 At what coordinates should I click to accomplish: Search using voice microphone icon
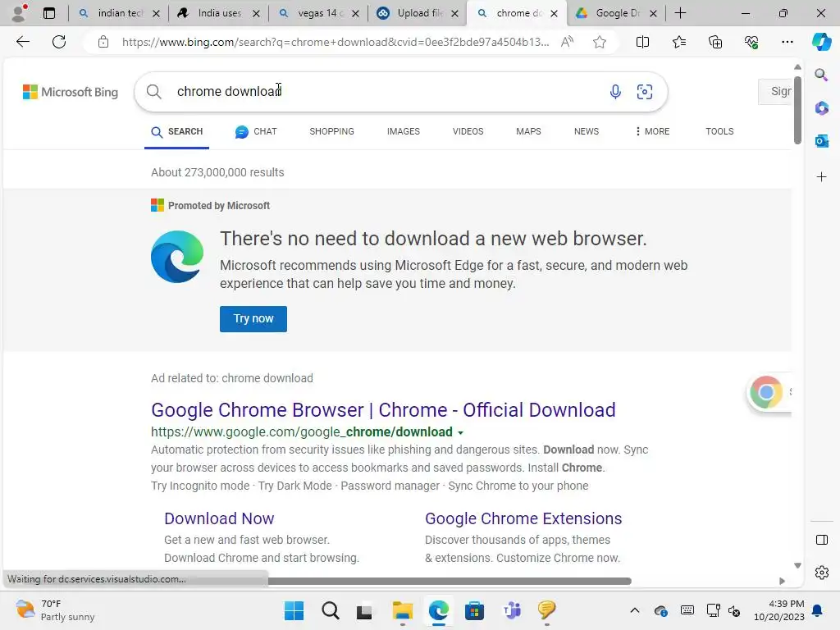(615, 92)
